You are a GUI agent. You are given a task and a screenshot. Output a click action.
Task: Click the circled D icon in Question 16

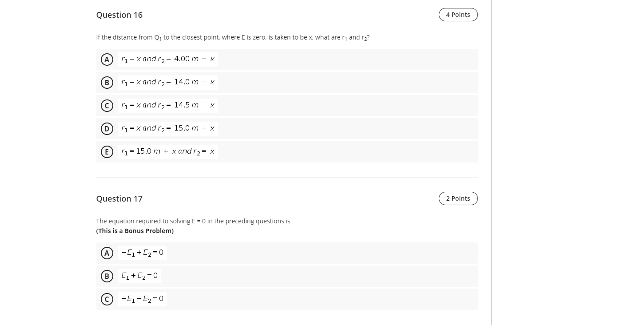[x=107, y=128]
